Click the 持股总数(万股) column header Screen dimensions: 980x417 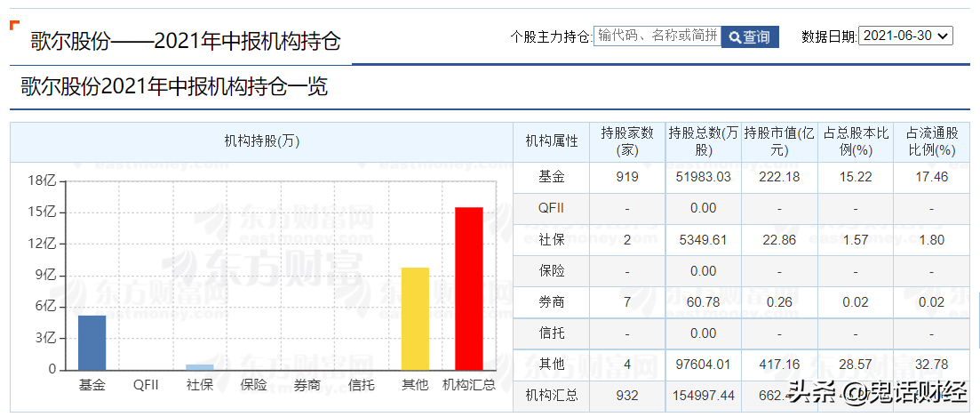(703, 141)
